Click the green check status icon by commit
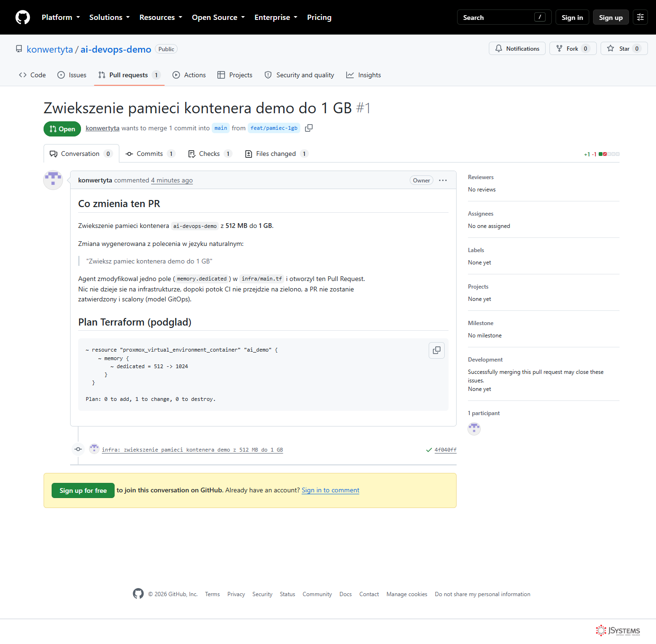The image size is (656, 644). point(429,450)
